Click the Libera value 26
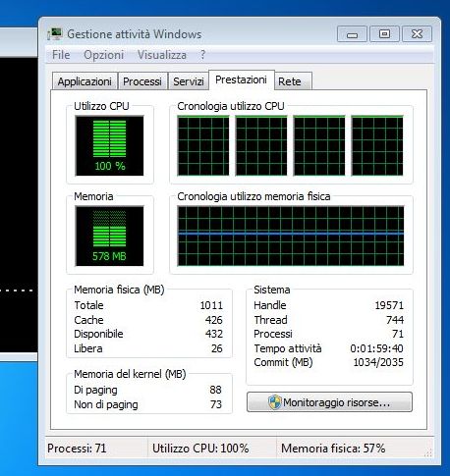This screenshot has width=450, height=476. pyautogui.click(x=217, y=348)
